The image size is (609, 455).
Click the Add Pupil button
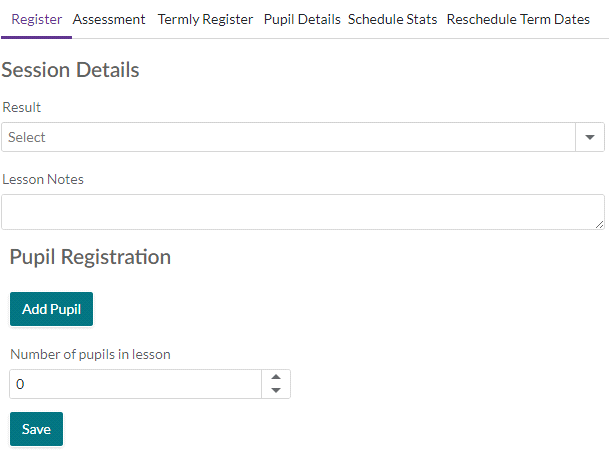(x=51, y=309)
